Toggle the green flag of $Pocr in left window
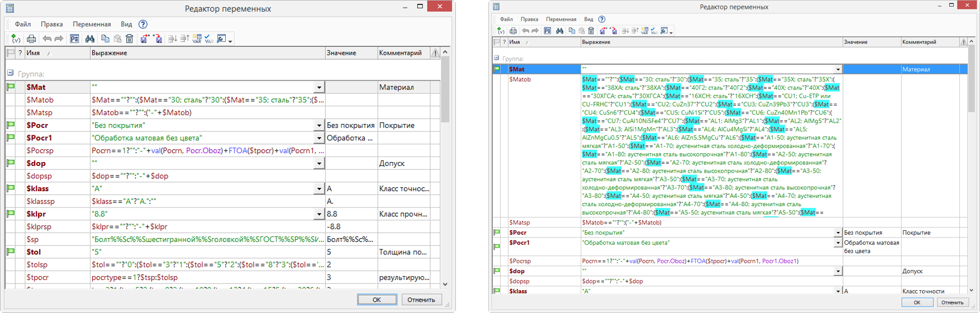The height and width of the screenshot is (313, 980). 11,125
